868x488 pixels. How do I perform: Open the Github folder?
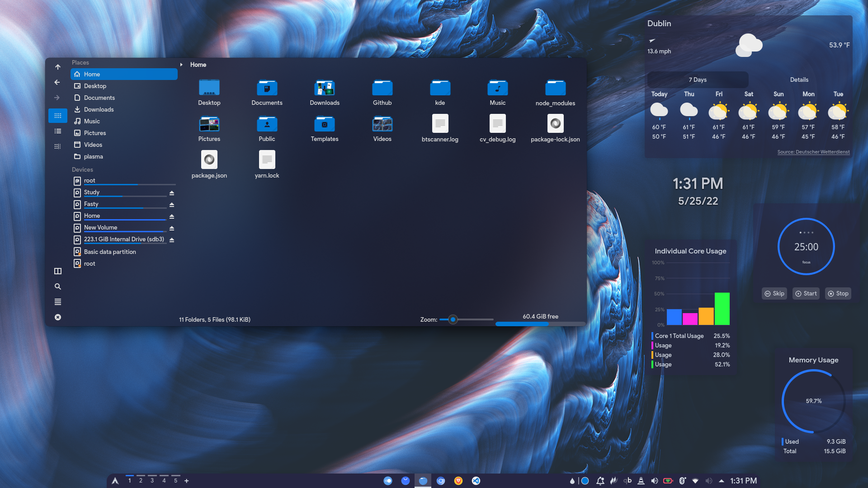click(x=382, y=93)
